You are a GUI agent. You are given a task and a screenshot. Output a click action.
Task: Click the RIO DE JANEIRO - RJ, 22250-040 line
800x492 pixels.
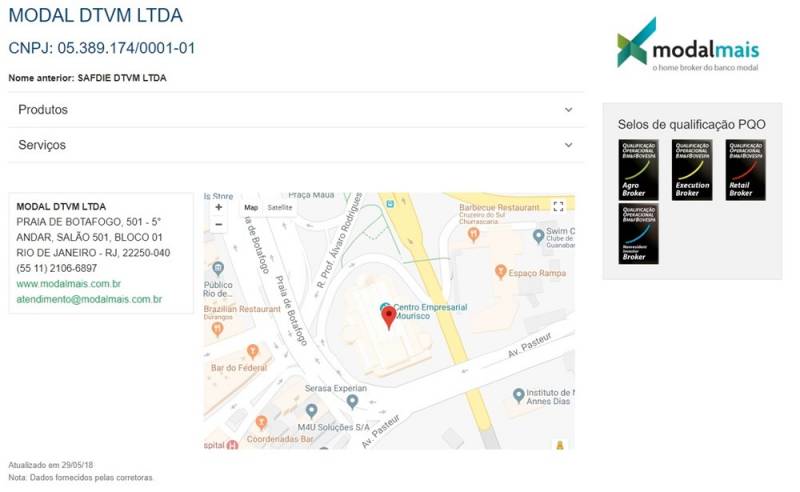click(x=93, y=253)
